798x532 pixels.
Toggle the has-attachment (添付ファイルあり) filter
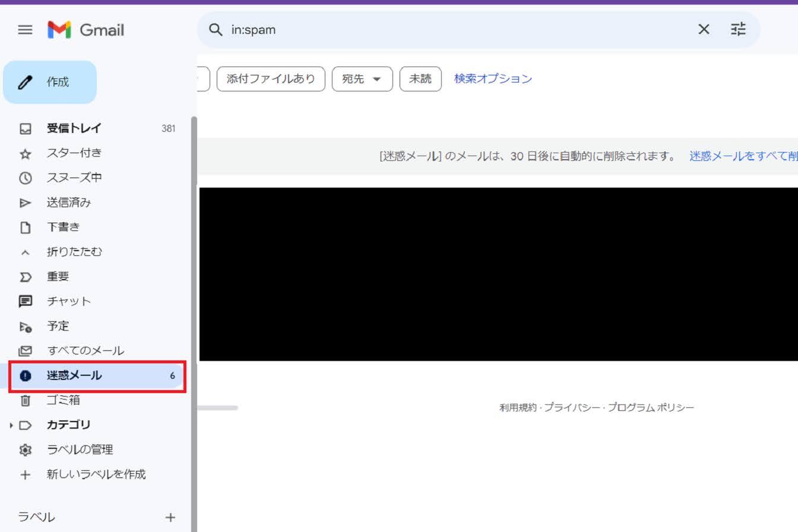(x=271, y=79)
